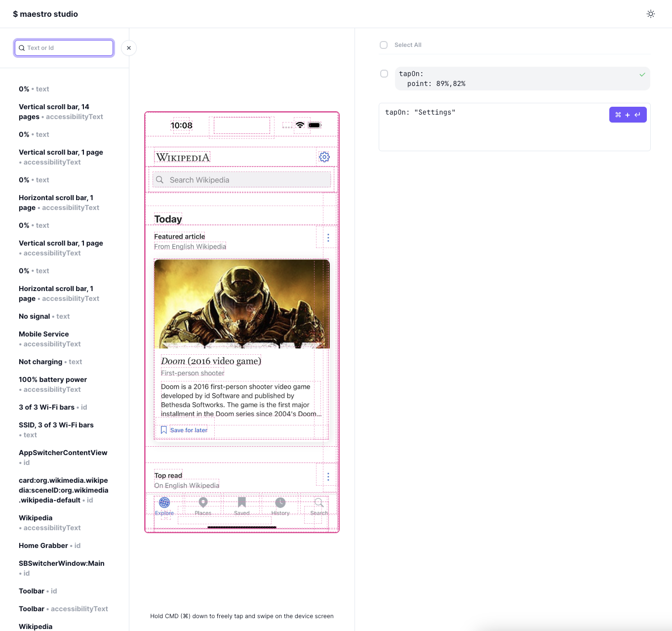Tap the 'First-person shooter' description

click(x=193, y=373)
